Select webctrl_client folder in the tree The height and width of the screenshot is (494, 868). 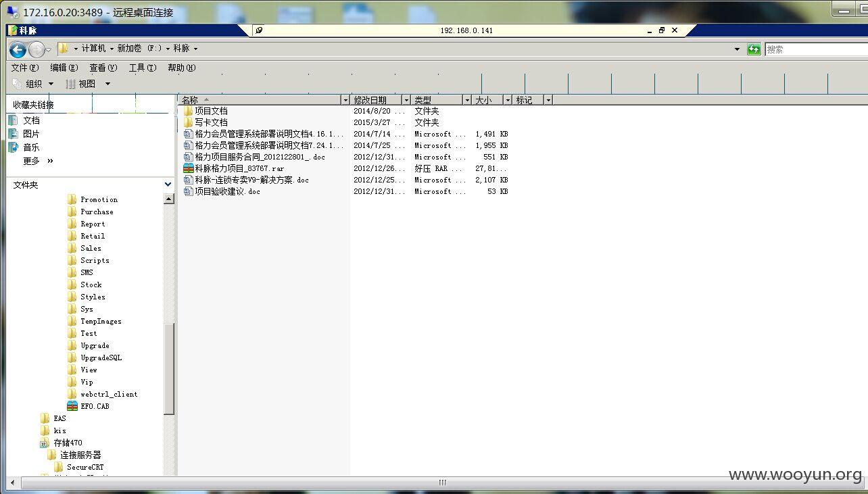pyautogui.click(x=103, y=394)
